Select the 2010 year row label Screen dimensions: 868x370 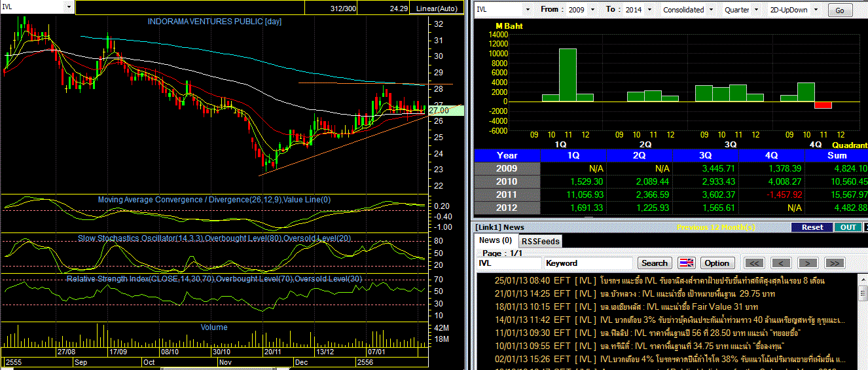tap(507, 181)
